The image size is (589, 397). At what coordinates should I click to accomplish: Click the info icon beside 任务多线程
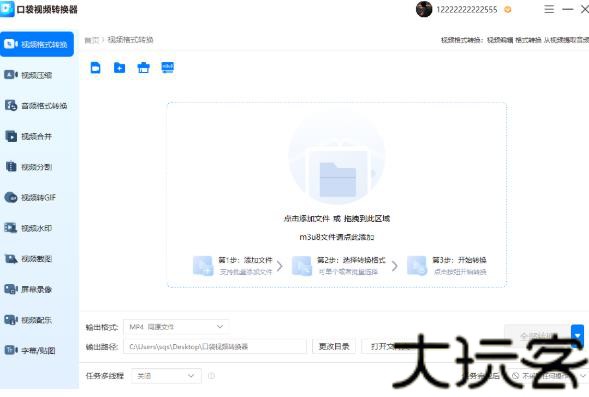pyautogui.click(x=211, y=376)
